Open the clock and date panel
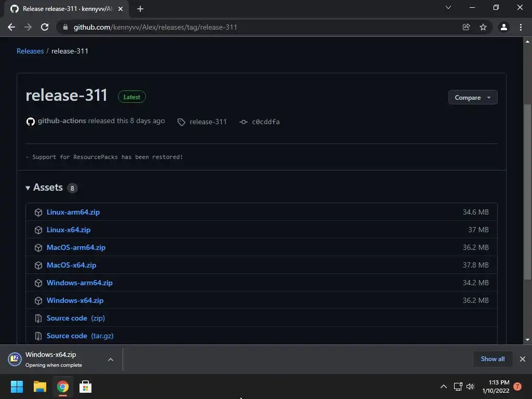532x399 pixels. coord(496,387)
